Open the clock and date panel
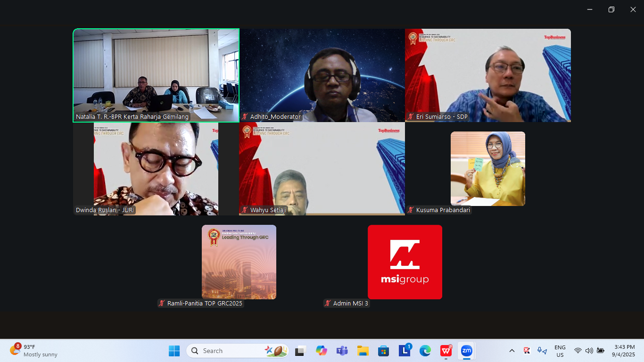The width and height of the screenshot is (644, 362). coord(624,351)
